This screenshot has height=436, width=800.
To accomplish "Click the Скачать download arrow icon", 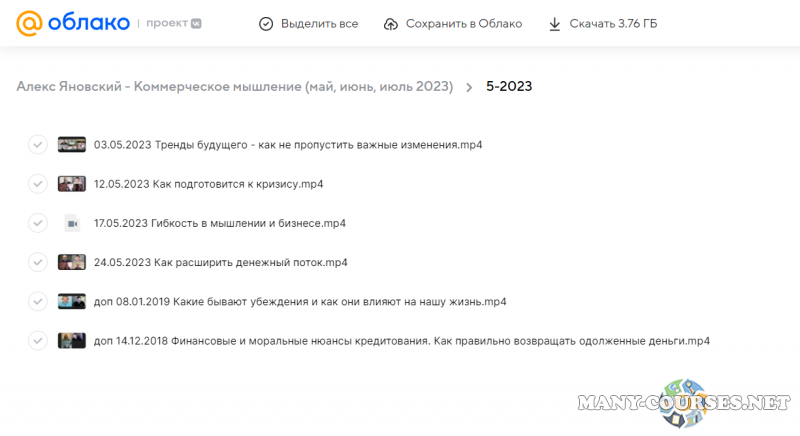I will pyautogui.click(x=554, y=23).
